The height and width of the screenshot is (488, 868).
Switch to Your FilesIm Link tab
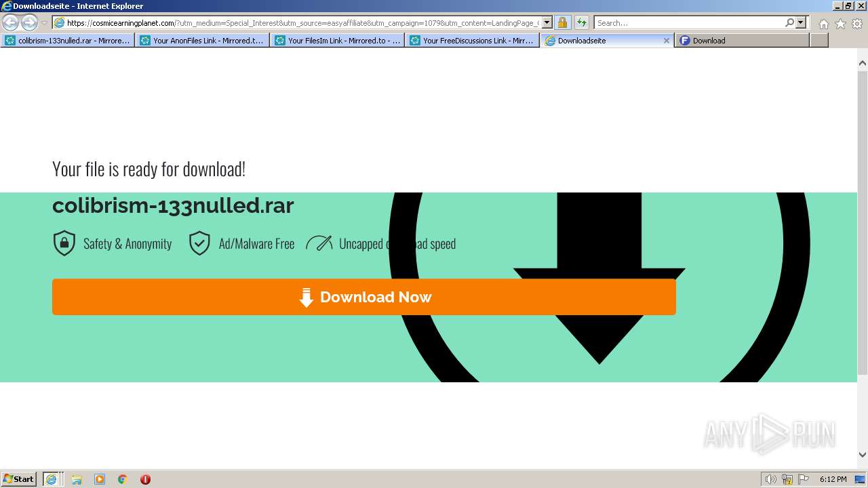[x=338, y=41]
